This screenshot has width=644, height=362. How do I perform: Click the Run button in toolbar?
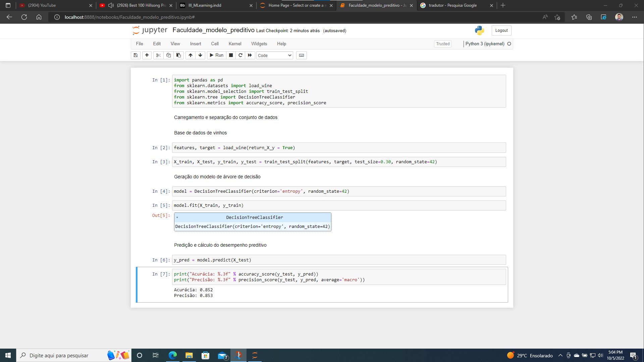click(216, 55)
